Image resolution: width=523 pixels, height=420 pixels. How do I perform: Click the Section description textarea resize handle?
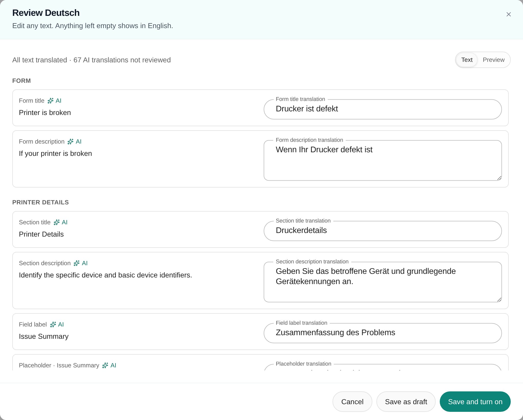[499, 300]
